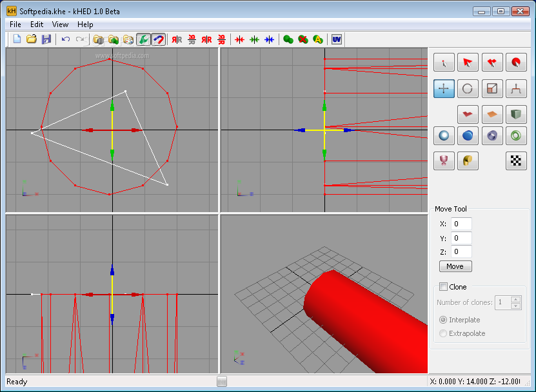Open the File menu
The height and width of the screenshot is (392, 536).
coord(15,24)
